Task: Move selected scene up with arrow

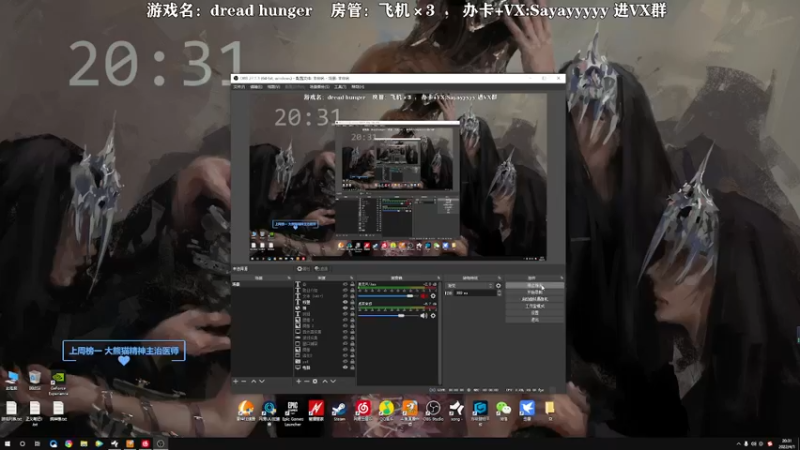Action: (254, 381)
